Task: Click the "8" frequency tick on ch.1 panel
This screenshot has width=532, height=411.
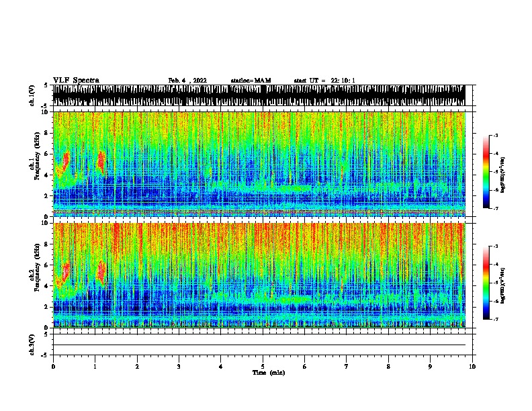Action: click(x=47, y=133)
